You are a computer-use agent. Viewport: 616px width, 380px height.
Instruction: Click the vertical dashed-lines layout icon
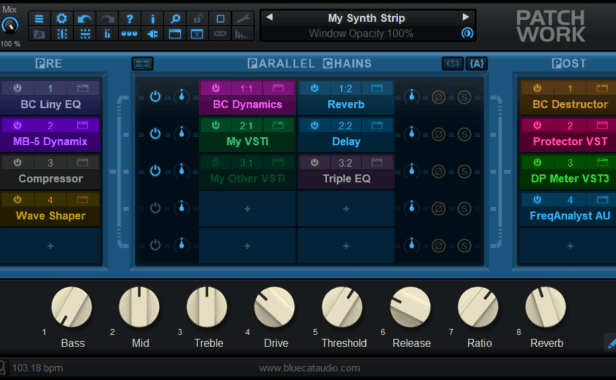pos(62,34)
